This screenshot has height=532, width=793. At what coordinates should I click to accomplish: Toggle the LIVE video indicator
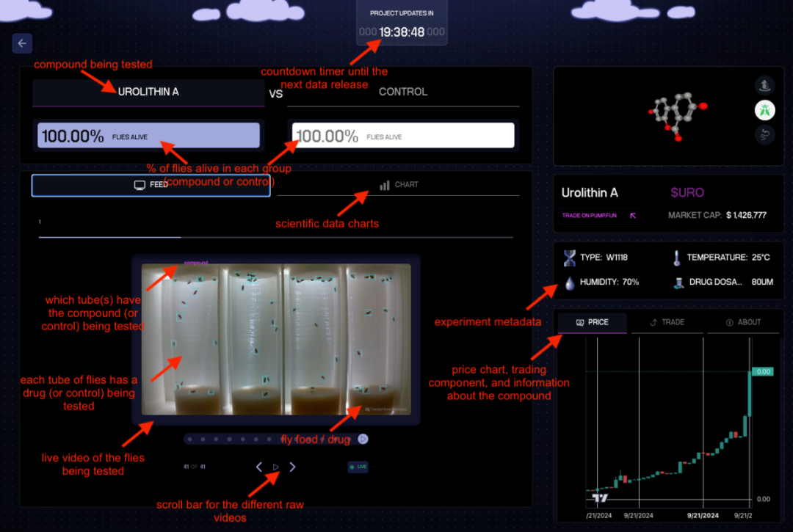click(358, 467)
